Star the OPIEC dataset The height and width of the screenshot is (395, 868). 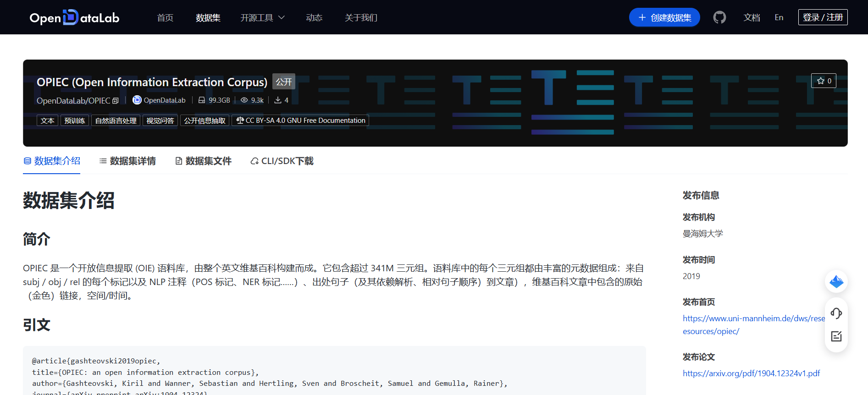click(824, 81)
